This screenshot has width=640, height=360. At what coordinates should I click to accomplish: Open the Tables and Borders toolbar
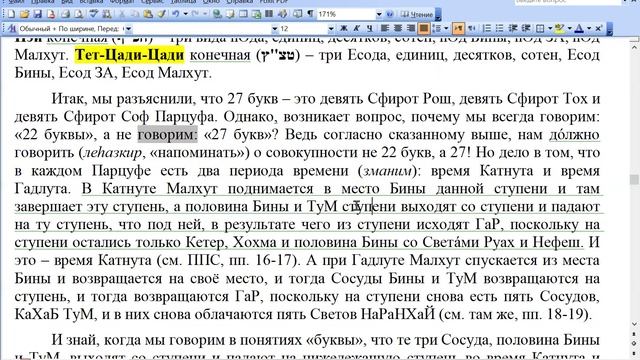230,14
